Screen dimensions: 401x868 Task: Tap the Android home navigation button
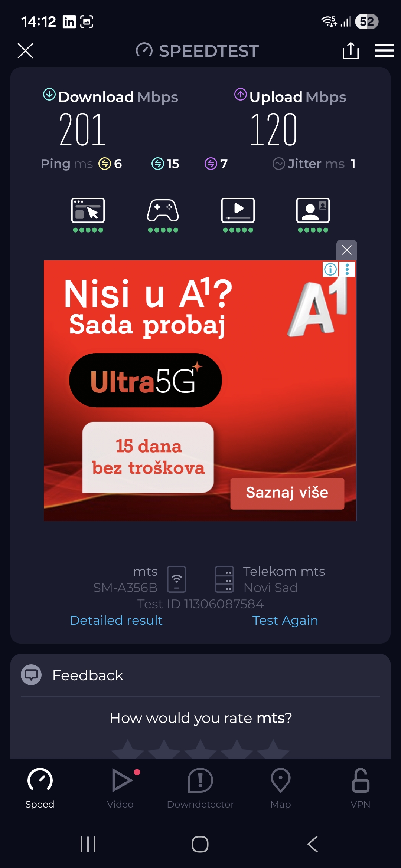pos(200,844)
